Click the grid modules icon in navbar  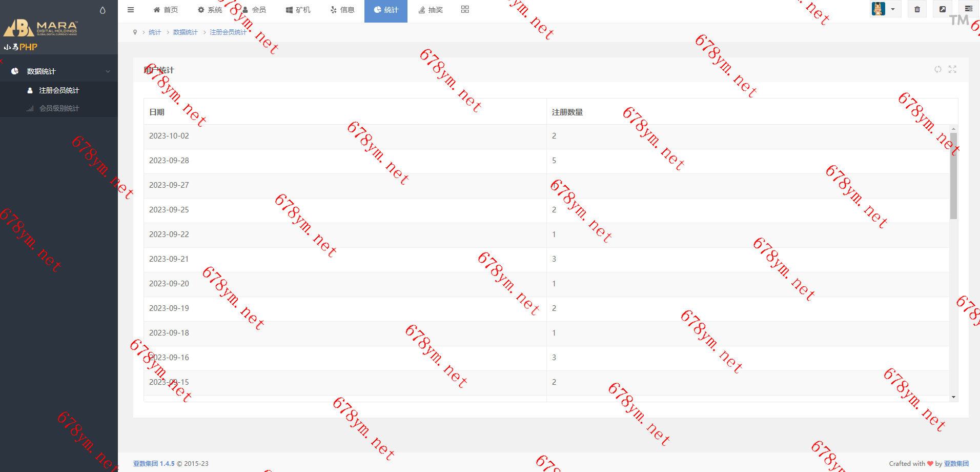(x=465, y=9)
